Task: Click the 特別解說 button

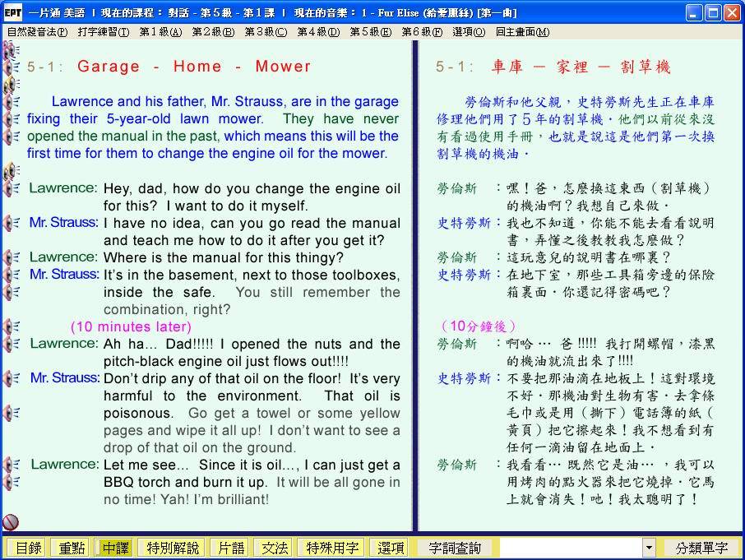Action: 173,548
